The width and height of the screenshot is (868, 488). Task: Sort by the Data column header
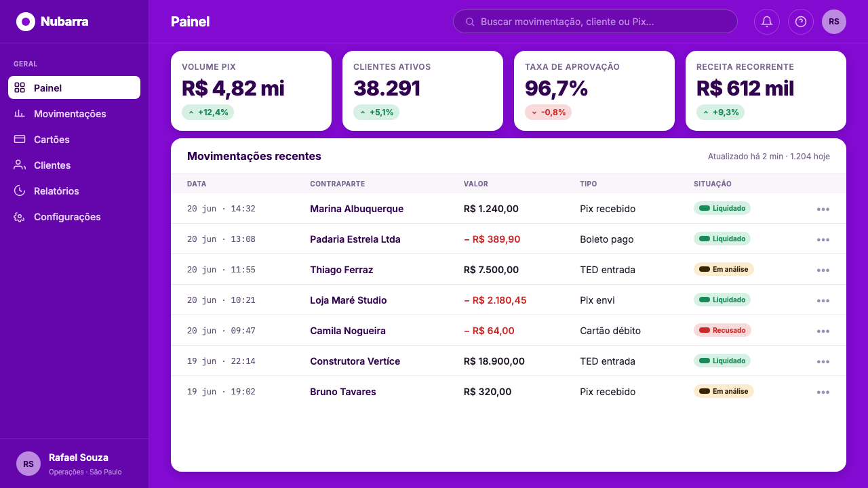197,184
